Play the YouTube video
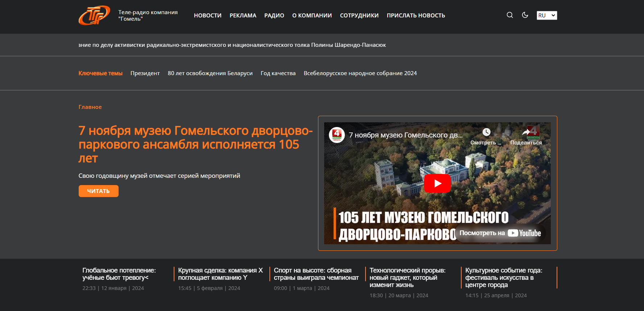The image size is (644, 311). click(437, 183)
